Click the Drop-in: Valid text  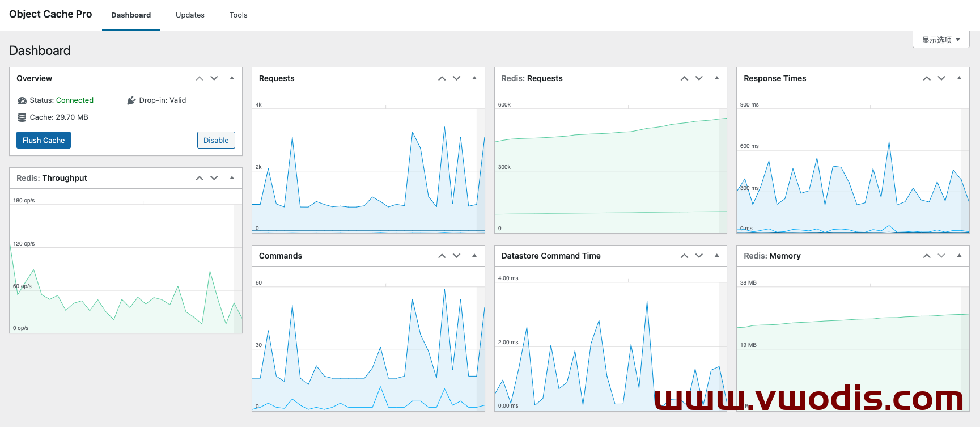[x=163, y=100]
